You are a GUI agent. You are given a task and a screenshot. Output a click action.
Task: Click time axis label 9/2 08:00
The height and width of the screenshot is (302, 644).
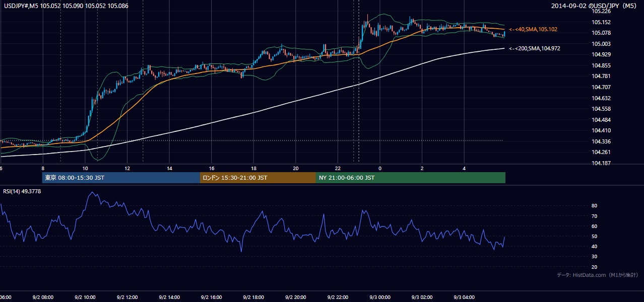point(43,297)
